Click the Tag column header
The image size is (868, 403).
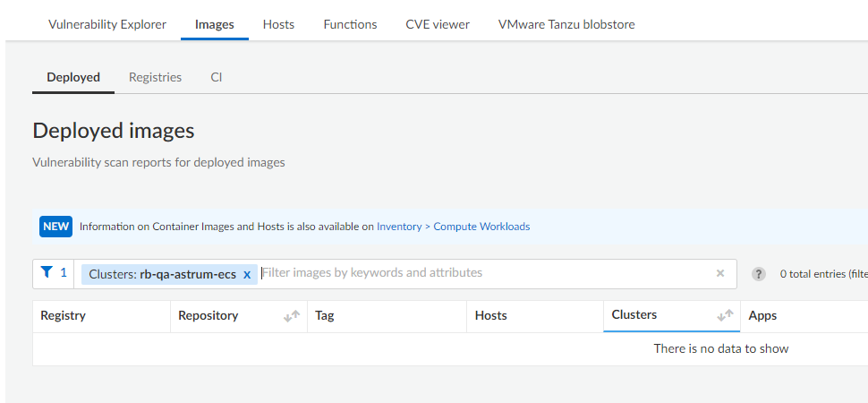[325, 315]
